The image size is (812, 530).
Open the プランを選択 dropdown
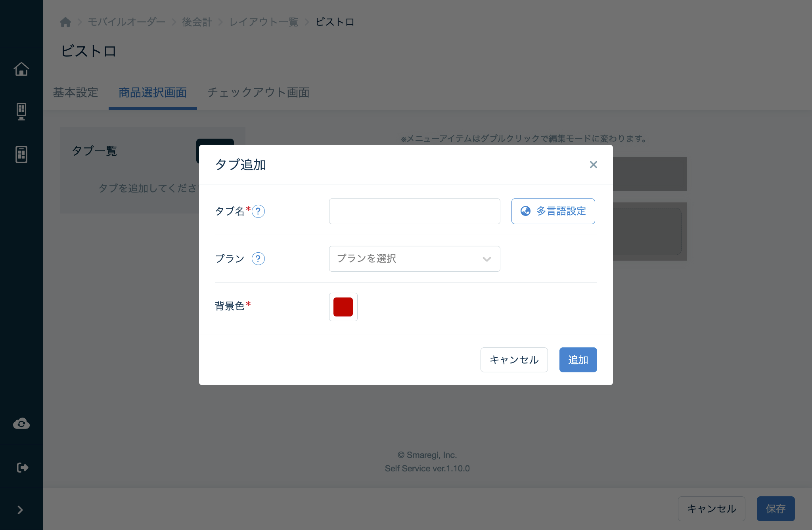[414, 259]
